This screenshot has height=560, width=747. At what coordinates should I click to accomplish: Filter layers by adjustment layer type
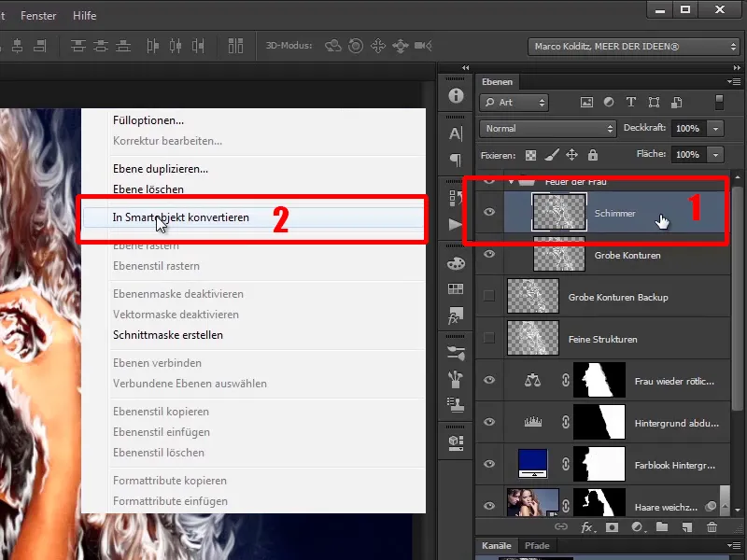(609, 102)
